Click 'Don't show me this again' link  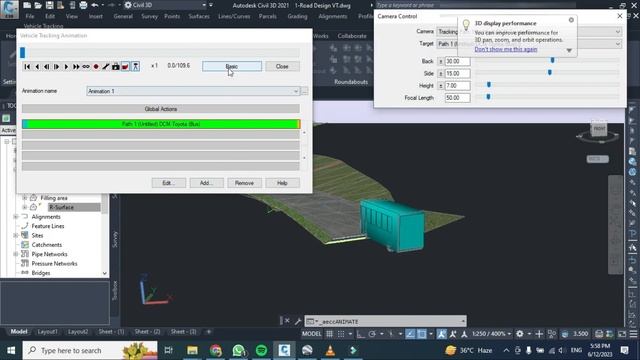(x=506, y=49)
